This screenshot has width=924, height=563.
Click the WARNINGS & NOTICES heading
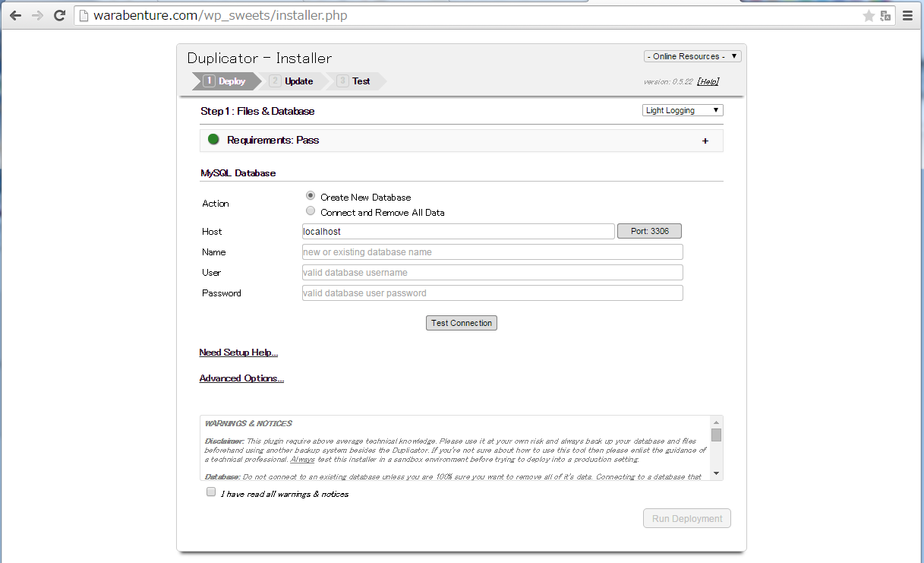coord(248,423)
